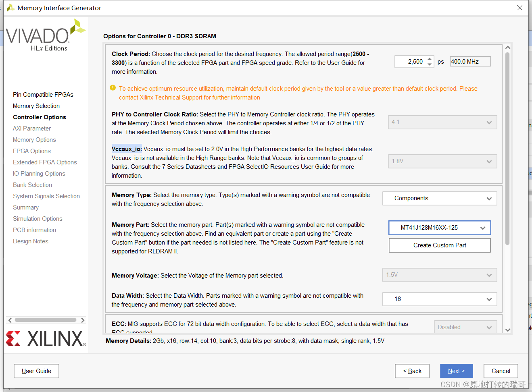Click the highlighted Vccaux_io: label
Image resolution: width=532 pixels, height=392 pixels.
point(127,149)
